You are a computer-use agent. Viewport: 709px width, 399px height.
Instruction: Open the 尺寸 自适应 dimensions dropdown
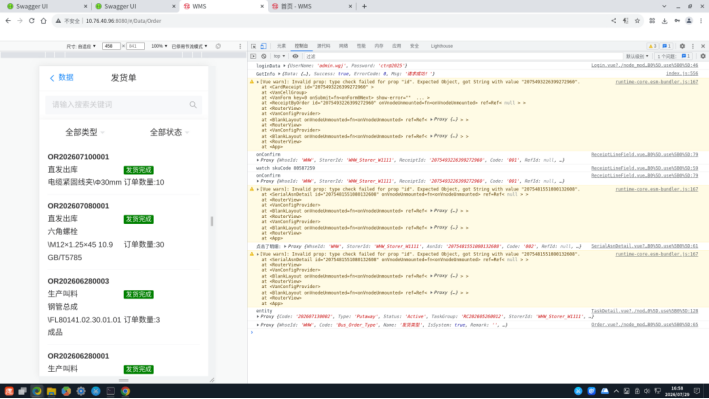click(81, 46)
